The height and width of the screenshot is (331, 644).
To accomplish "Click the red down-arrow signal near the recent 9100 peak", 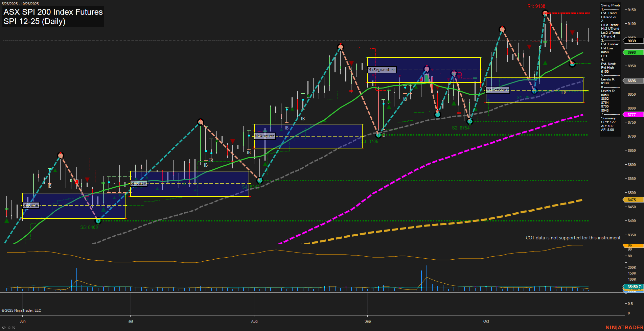I will tap(572, 33).
